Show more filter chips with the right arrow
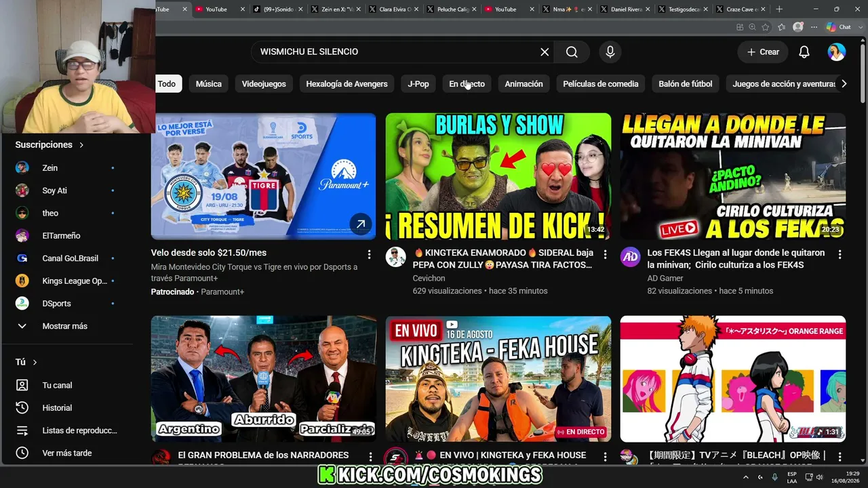This screenshot has width=868, height=488. (844, 84)
